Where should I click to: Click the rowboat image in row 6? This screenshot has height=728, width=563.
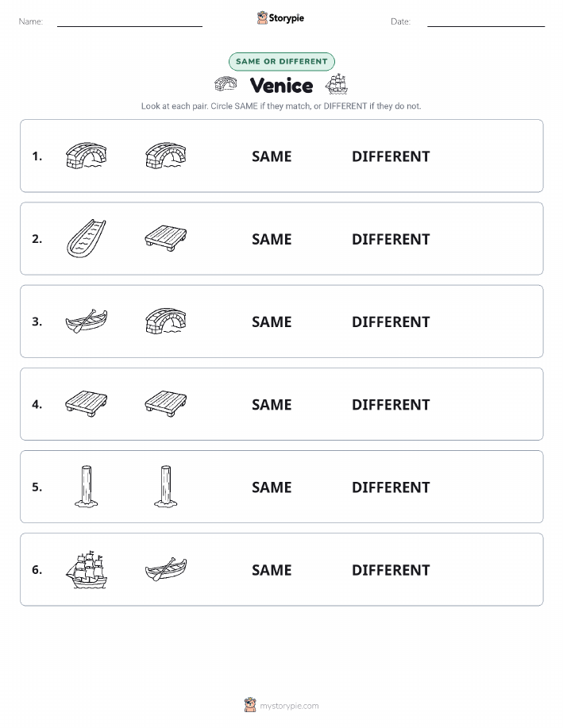pyautogui.click(x=166, y=569)
